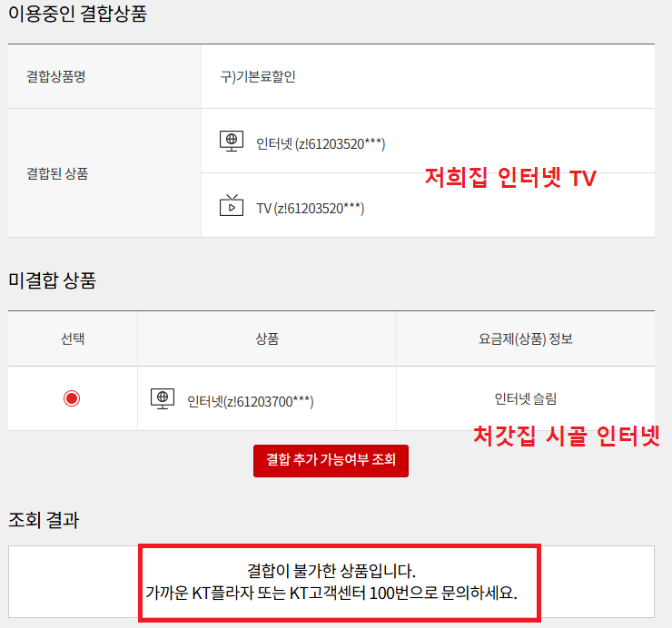Viewport: 672px width, 628px height.
Task: Click the 결합 추가 가능여부 조회 button
Action: (x=331, y=460)
